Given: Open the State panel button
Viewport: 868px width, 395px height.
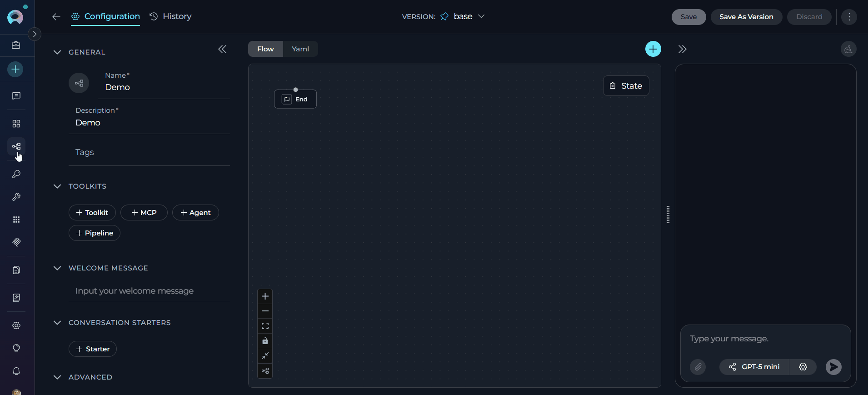Looking at the screenshot, I should point(626,85).
